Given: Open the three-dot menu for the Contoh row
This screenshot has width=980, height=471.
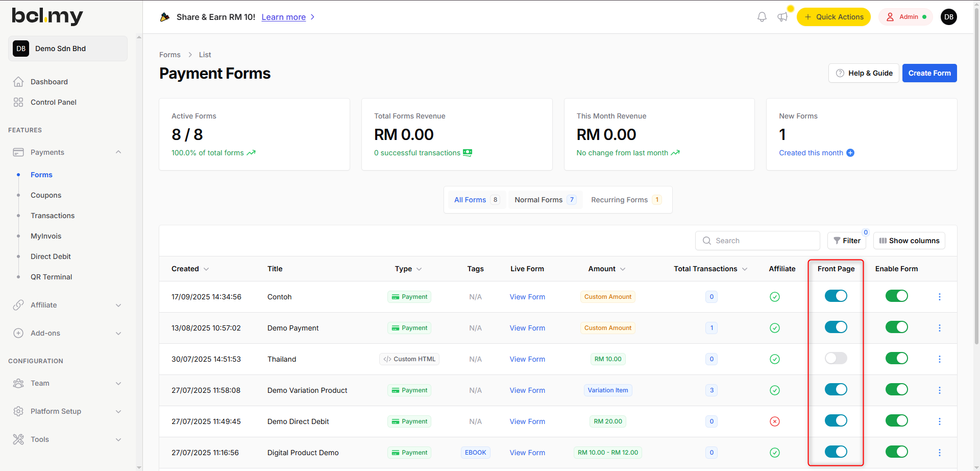Looking at the screenshot, I should click(x=940, y=297).
